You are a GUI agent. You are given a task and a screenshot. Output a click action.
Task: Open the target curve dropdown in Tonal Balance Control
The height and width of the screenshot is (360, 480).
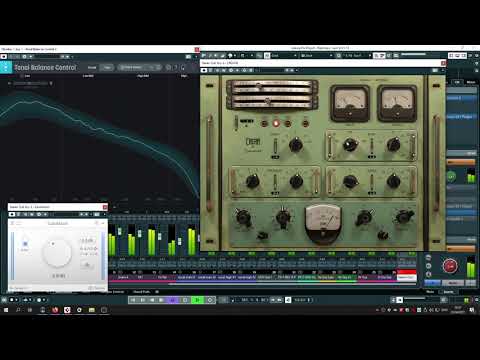pyautogui.click(x=139, y=68)
